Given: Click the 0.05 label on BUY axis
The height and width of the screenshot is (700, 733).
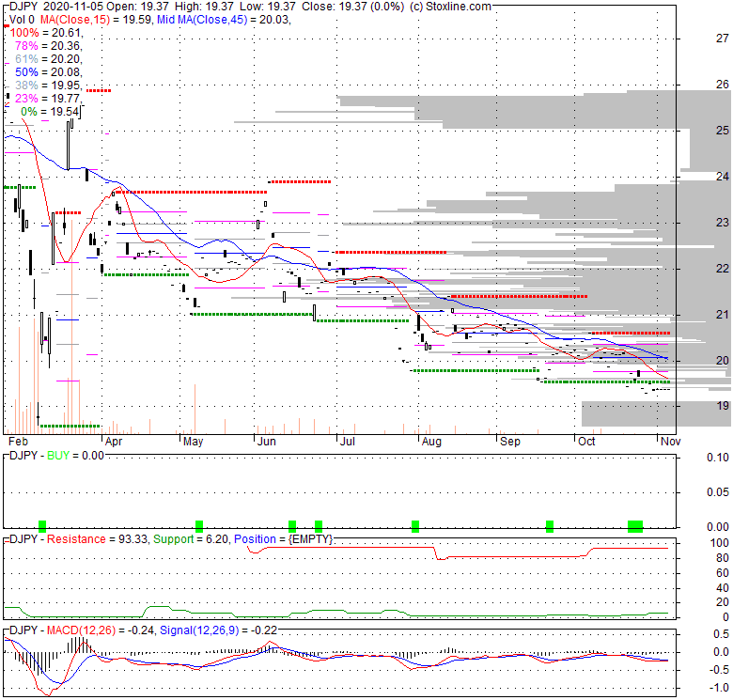Looking at the screenshot, I should point(718,492).
